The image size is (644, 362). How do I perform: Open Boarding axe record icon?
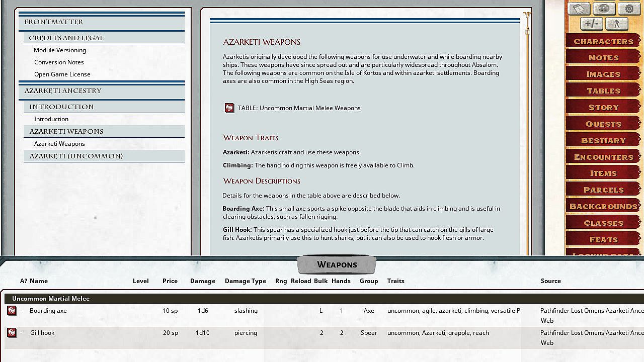point(12,311)
